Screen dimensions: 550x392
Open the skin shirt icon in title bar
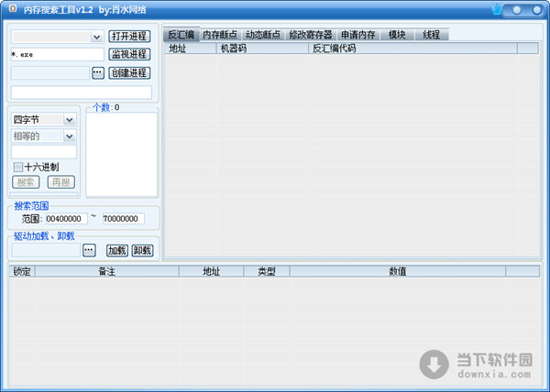pyautogui.click(x=497, y=9)
